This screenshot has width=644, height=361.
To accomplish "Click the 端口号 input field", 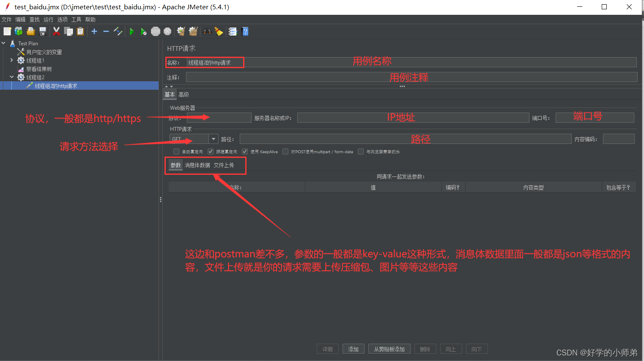I will (595, 118).
